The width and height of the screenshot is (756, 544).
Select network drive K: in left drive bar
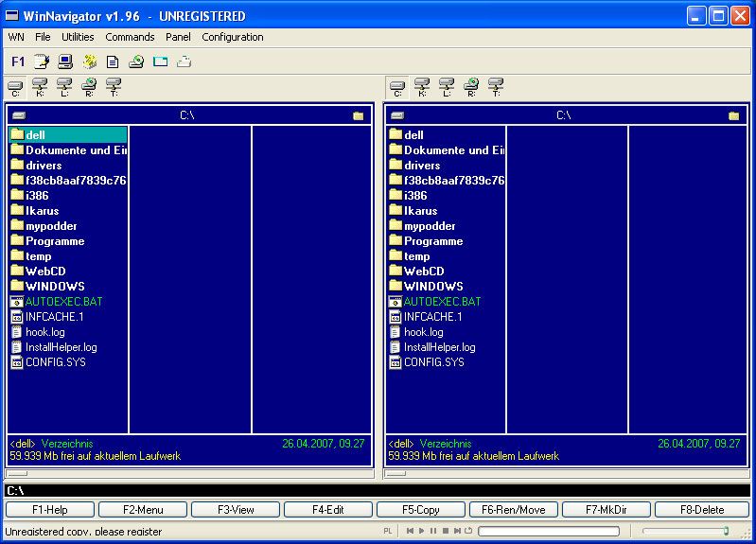(x=40, y=88)
